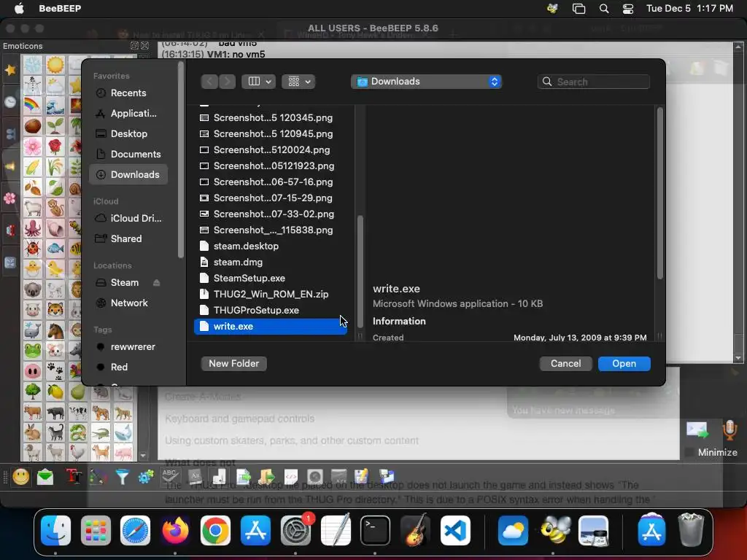747x560 pixels.
Task: Click the preview pane vertical scrollbar
Action: coord(659,193)
